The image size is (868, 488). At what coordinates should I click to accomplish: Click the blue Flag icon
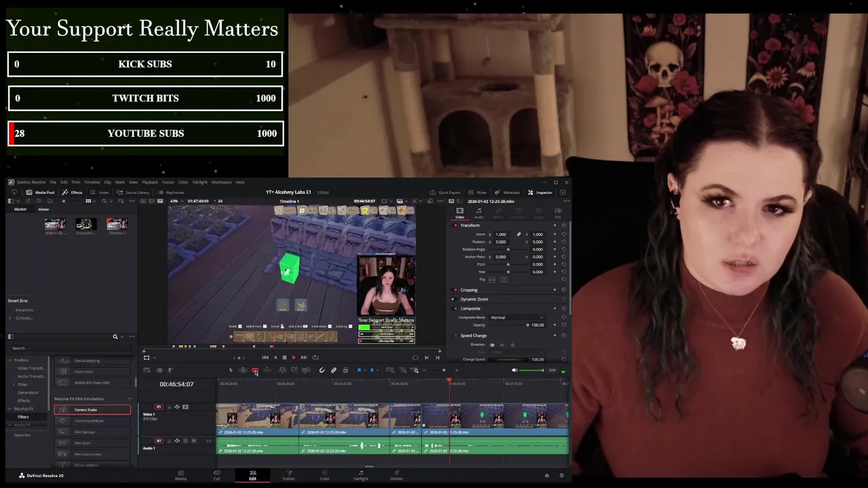[359, 370]
